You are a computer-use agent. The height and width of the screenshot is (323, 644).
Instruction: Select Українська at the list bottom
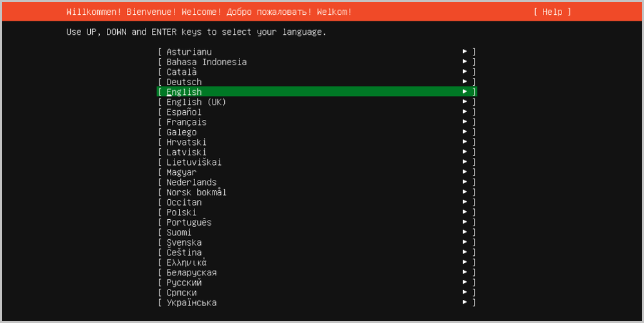(x=191, y=302)
